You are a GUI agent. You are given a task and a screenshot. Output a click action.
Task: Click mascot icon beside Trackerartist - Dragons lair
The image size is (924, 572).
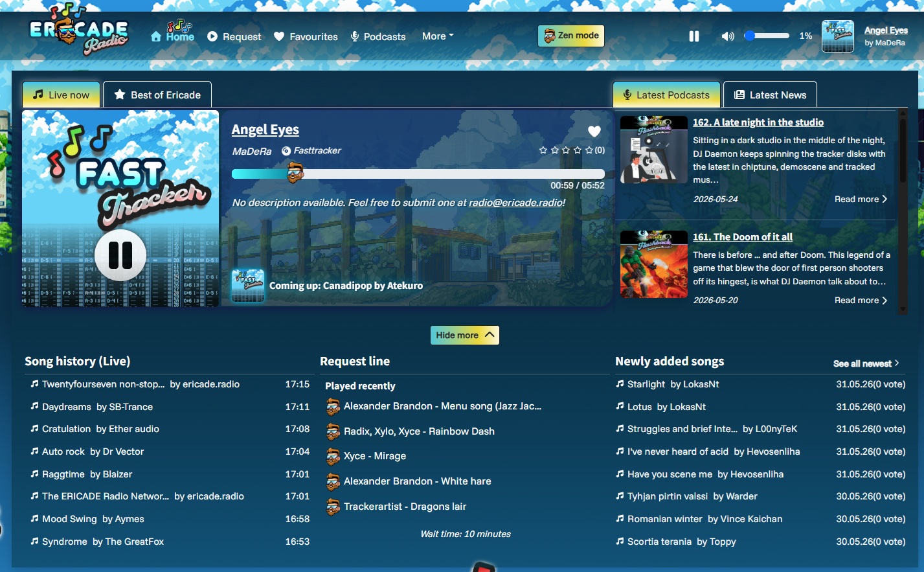[x=333, y=507]
